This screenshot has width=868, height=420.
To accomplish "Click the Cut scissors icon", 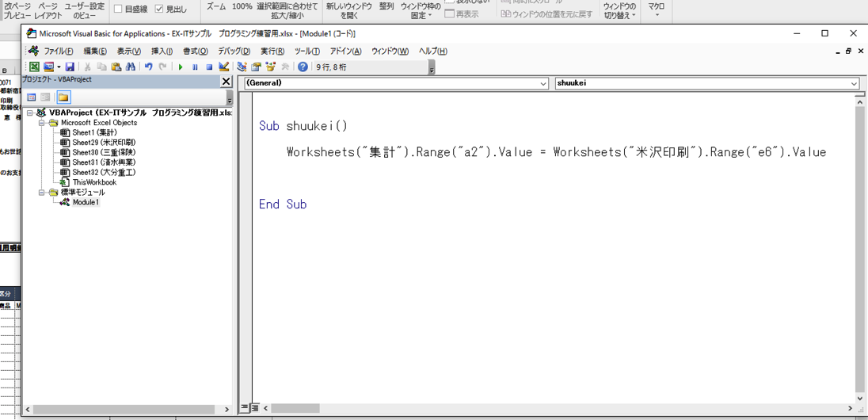I will click(x=87, y=67).
